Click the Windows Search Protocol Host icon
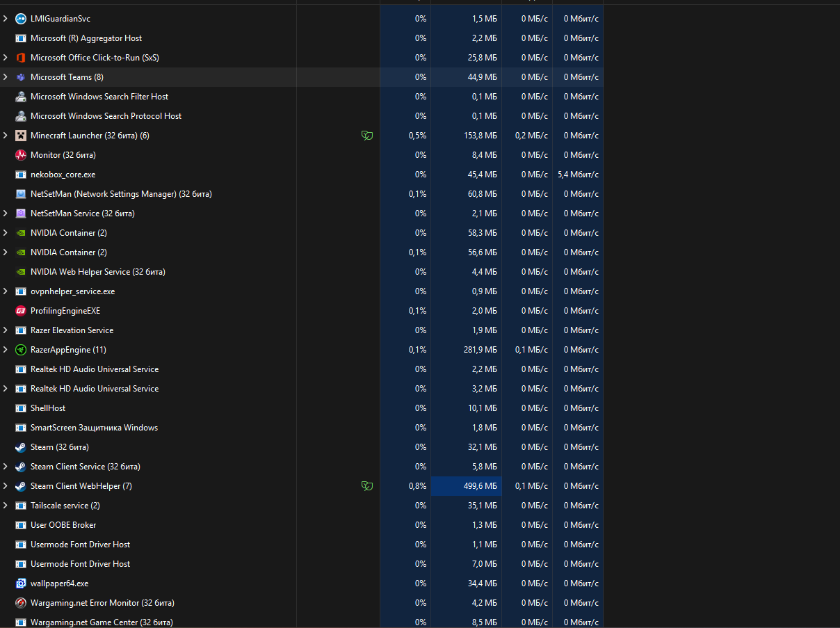 pos(21,116)
